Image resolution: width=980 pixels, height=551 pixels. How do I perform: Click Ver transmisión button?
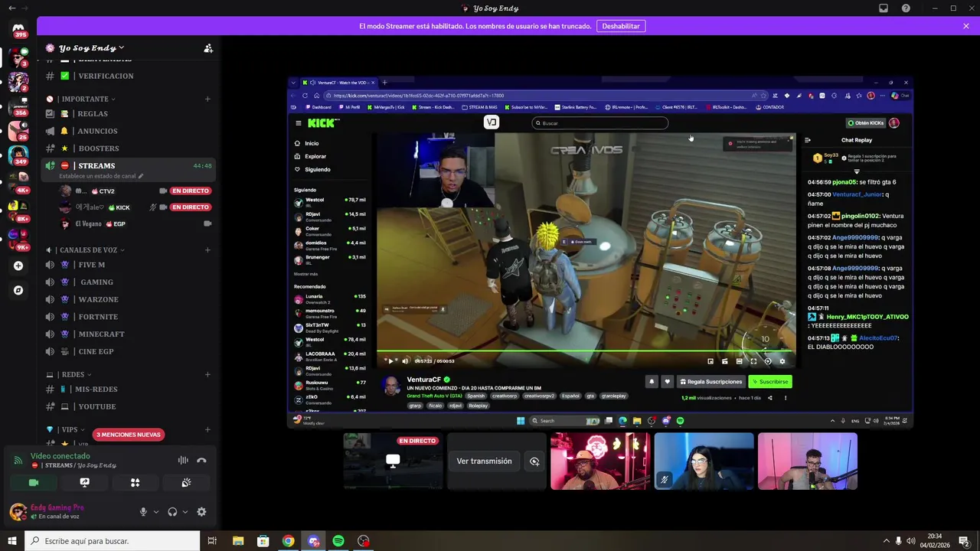tap(484, 461)
